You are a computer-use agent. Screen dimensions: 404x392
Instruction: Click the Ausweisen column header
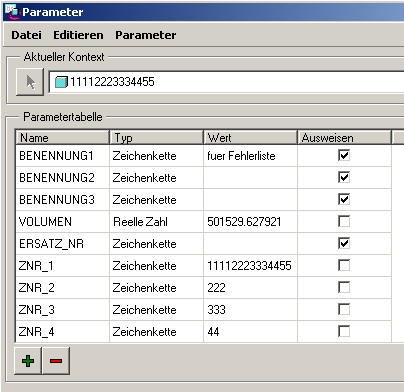coord(344,137)
